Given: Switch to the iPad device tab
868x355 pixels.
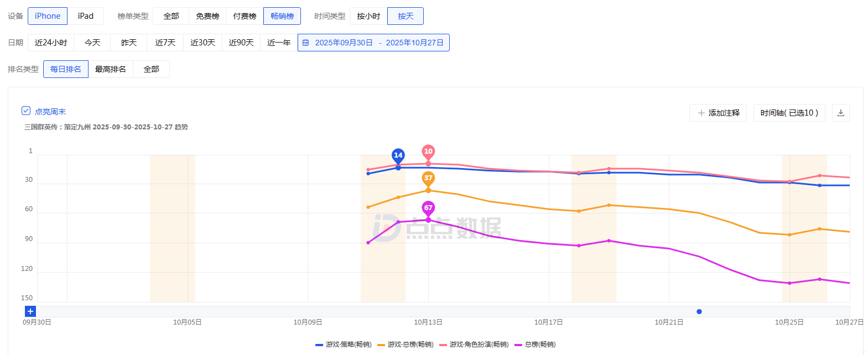Looking at the screenshot, I should [x=86, y=16].
